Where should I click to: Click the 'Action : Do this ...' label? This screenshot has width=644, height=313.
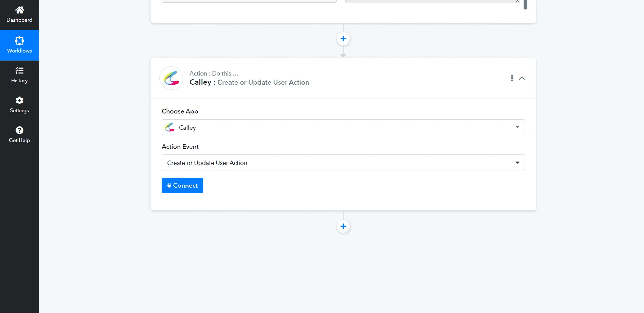point(214,74)
